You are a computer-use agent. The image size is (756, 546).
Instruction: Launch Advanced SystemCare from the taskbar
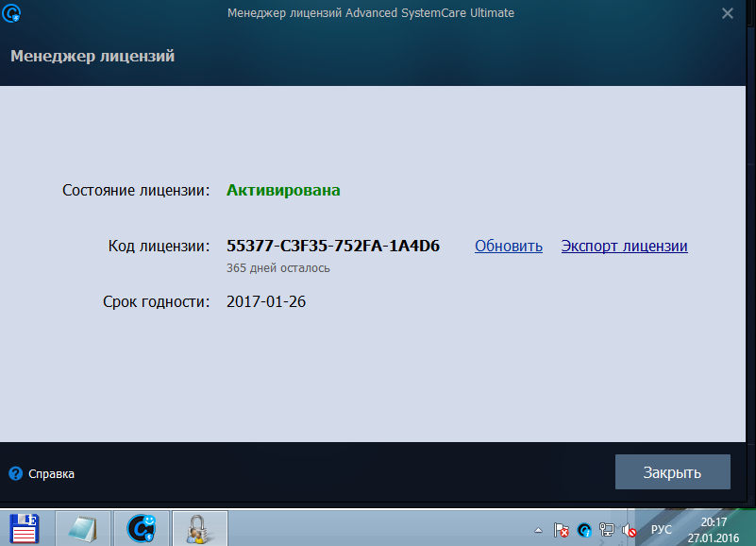click(x=141, y=529)
